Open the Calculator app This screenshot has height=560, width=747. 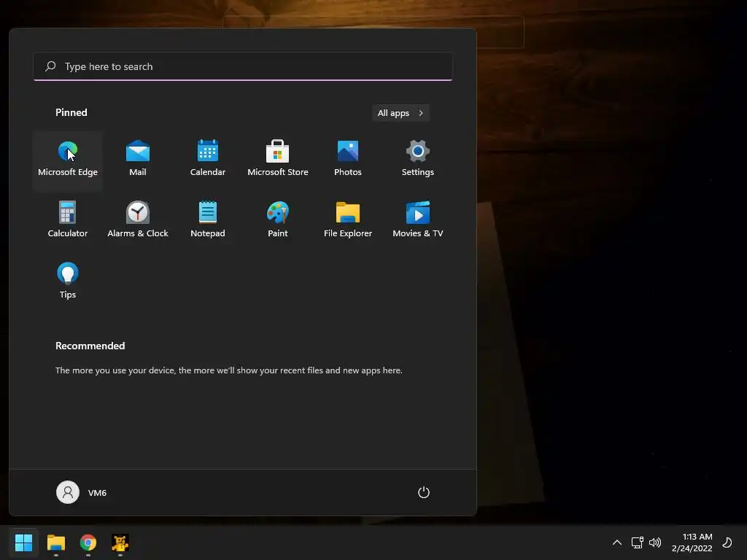[68, 222]
